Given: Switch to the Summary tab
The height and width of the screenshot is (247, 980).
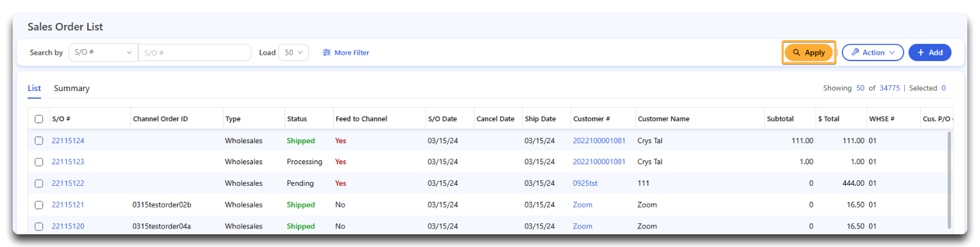Looking at the screenshot, I should (71, 88).
